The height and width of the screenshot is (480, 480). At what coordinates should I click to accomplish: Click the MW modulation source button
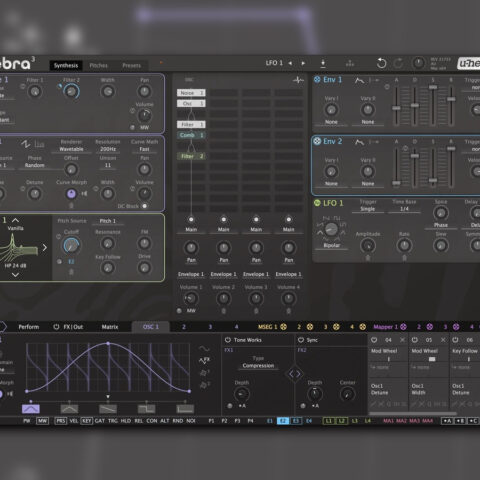42,421
